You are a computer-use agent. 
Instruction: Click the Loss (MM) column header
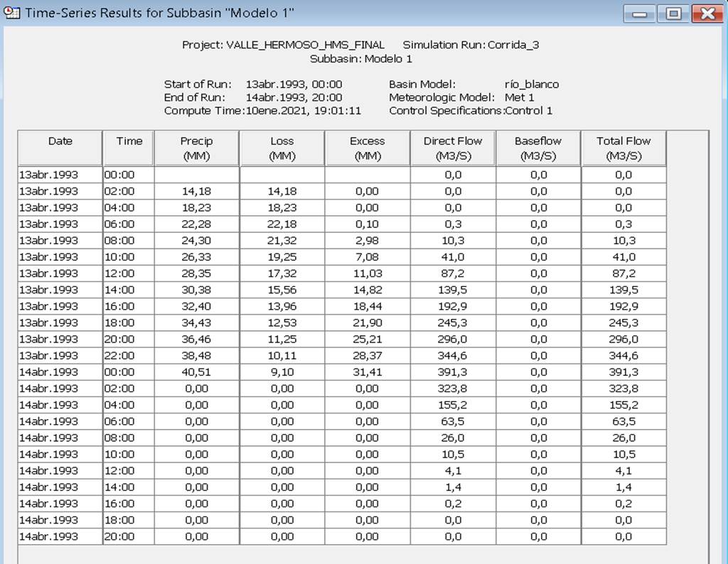click(282, 148)
